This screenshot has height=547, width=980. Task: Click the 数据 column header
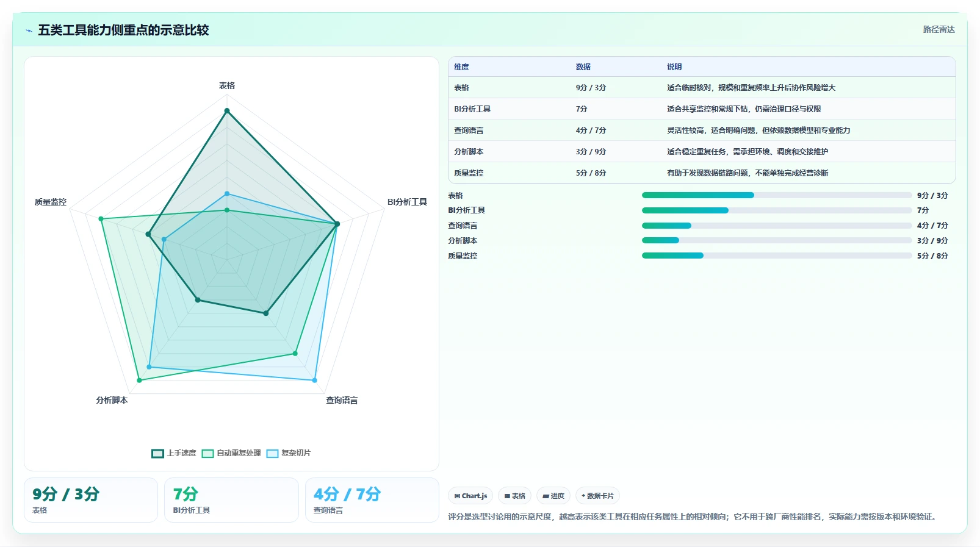click(x=583, y=67)
